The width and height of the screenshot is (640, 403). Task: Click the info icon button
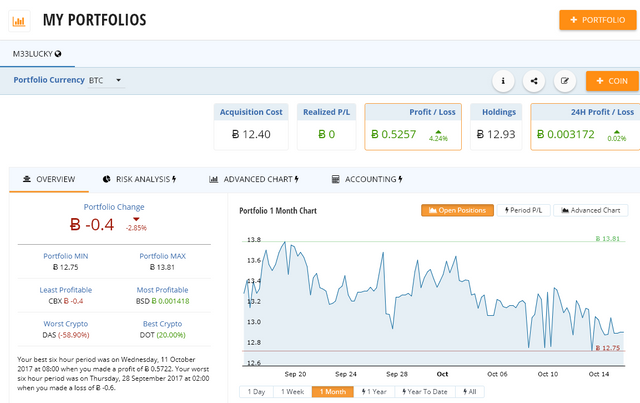tap(502, 81)
